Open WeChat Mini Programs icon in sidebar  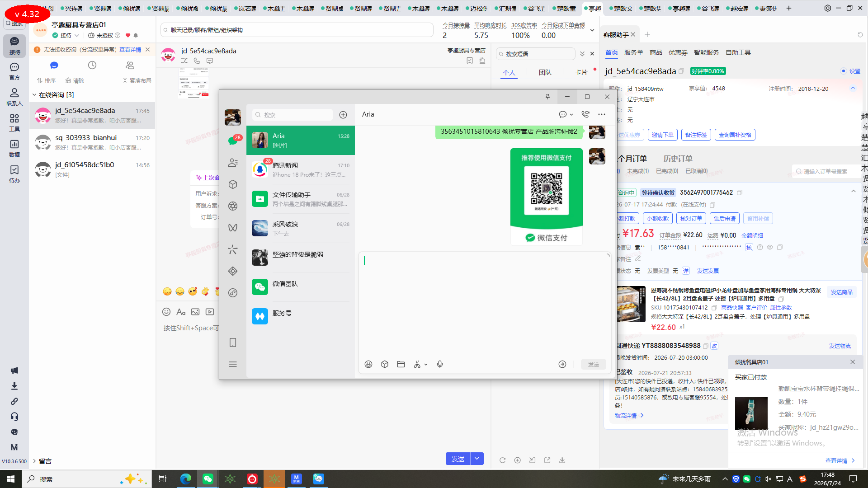point(233,293)
